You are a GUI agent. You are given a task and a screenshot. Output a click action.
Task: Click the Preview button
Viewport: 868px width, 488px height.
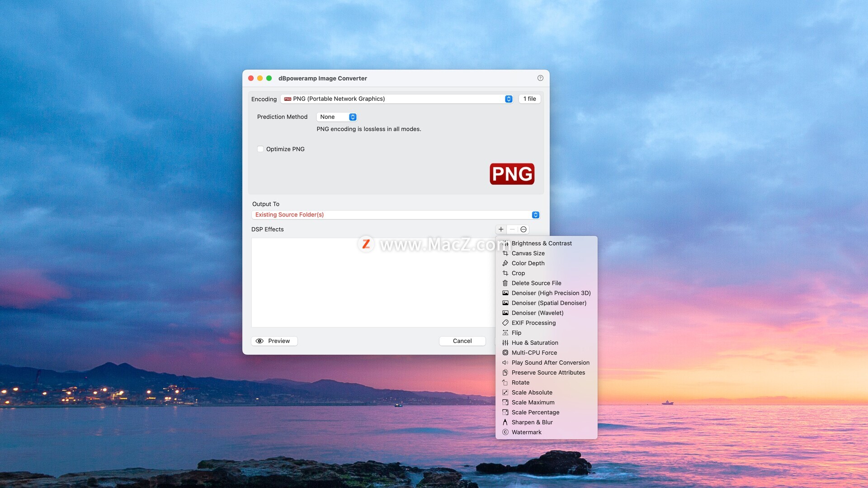(x=274, y=341)
